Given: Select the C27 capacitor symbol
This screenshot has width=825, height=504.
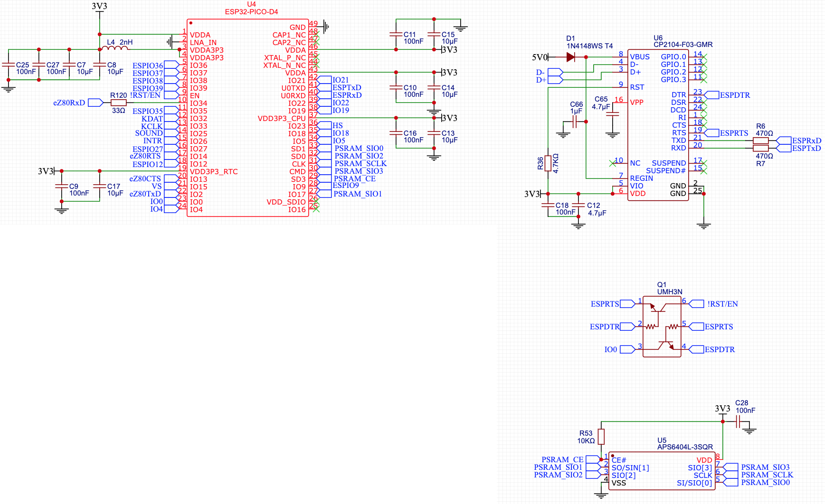Looking at the screenshot, I should 39,65.
